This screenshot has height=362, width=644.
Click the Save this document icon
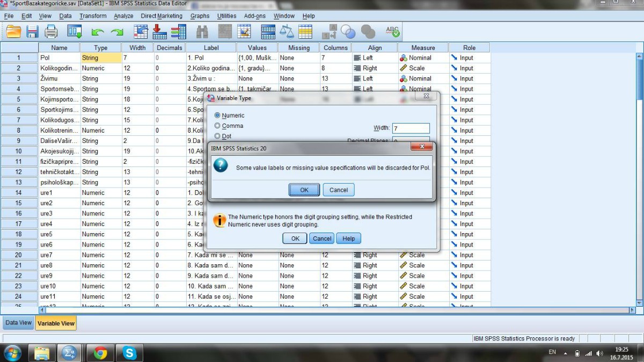[x=32, y=32]
